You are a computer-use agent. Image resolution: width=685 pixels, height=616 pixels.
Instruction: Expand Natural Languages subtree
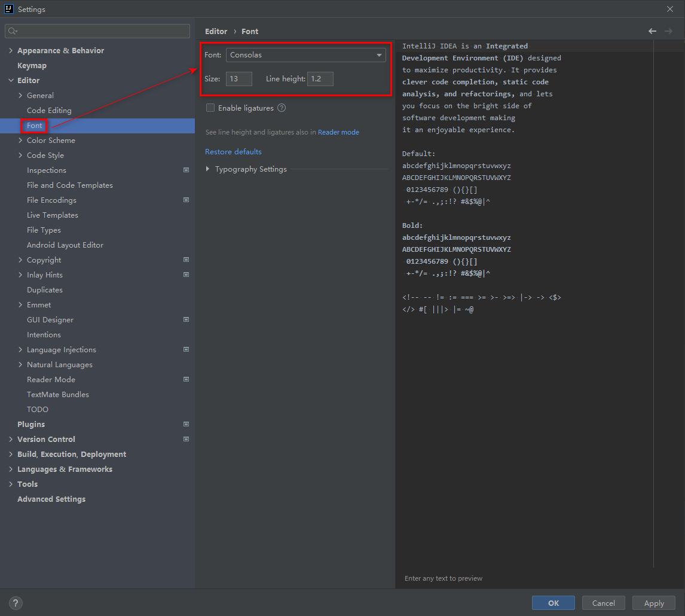20,365
